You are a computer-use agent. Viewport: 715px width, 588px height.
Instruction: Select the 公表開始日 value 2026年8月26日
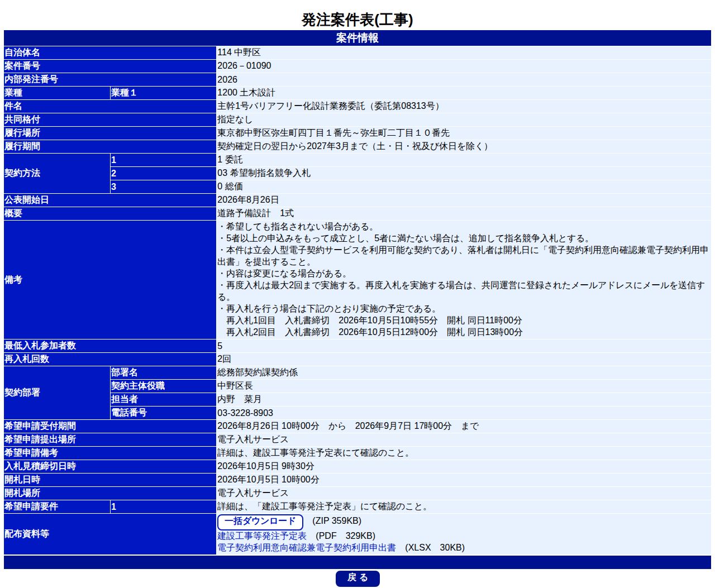click(x=248, y=199)
